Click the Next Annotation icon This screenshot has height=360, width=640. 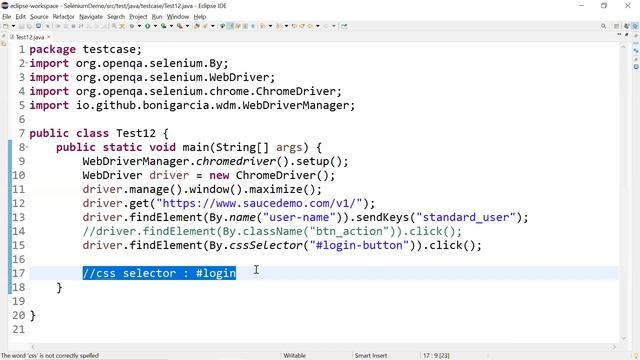(x=262, y=26)
